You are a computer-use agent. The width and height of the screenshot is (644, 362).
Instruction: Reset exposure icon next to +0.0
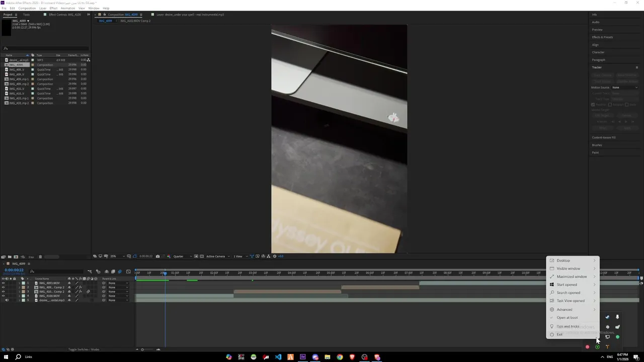pyautogui.click(x=274, y=256)
